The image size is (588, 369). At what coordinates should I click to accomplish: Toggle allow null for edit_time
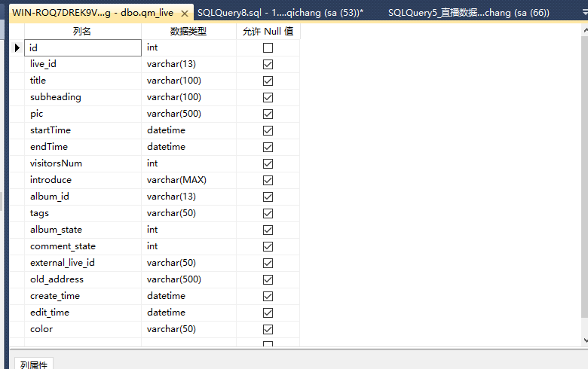pos(268,313)
